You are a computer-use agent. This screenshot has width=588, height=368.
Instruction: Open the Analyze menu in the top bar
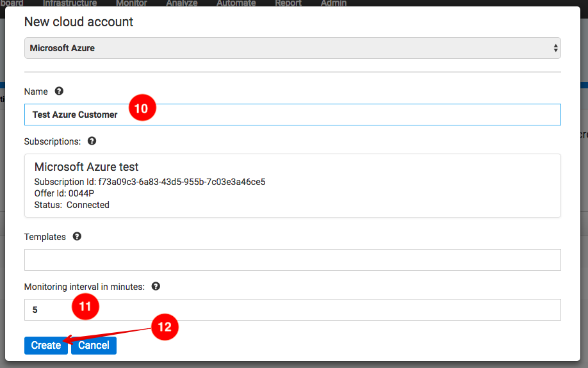pyautogui.click(x=182, y=3)
